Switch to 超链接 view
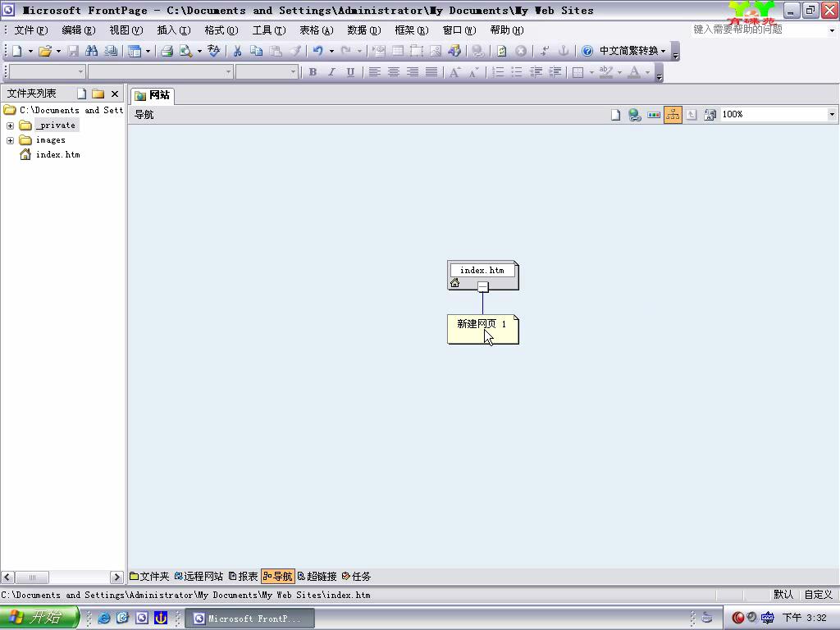Viewport: 840px width, 630px height. tap(317, 577)
